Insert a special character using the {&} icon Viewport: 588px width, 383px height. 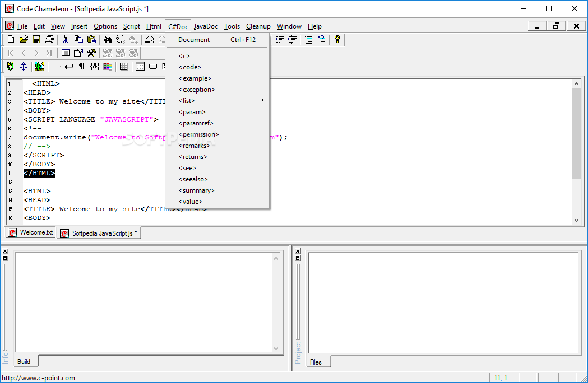pos(95,66)
